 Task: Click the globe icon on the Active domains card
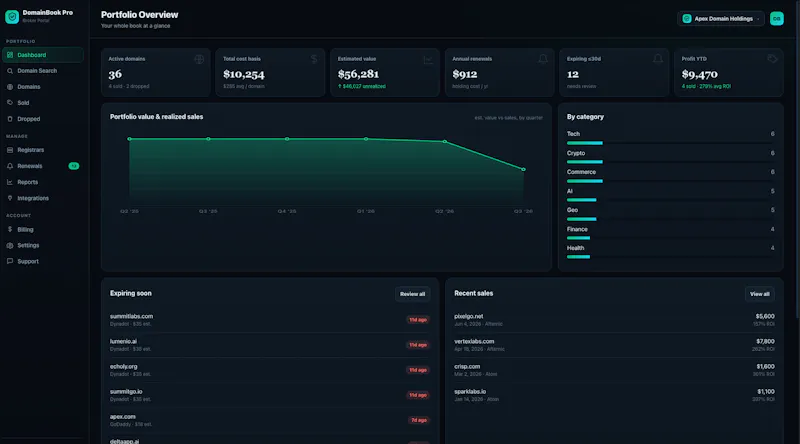[x=199, y=59]
